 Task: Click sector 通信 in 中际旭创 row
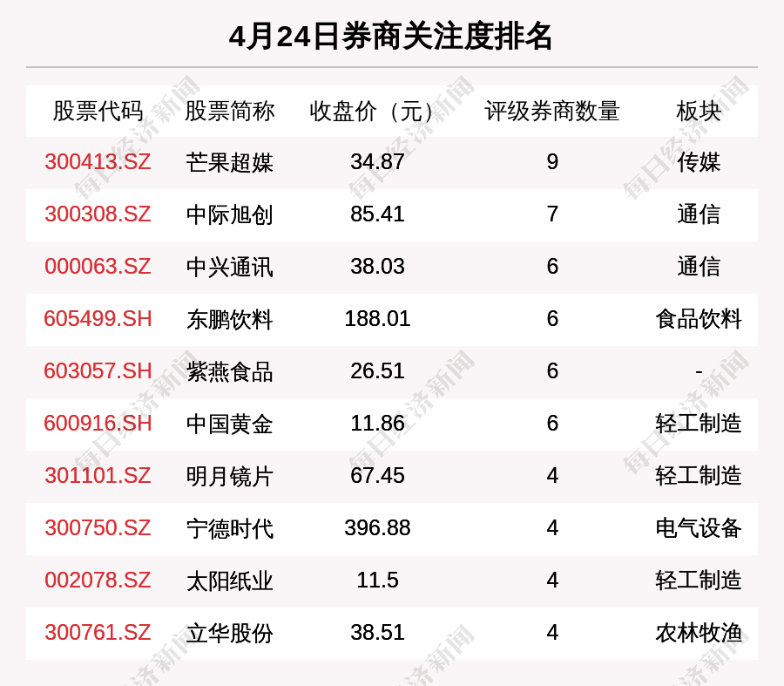pos(699,215)
